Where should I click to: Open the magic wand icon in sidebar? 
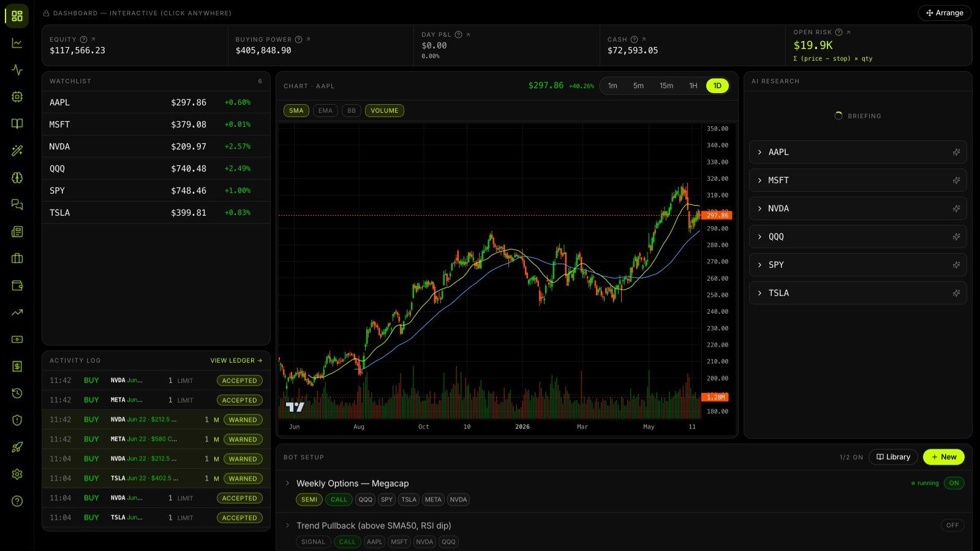coord(17,151)
